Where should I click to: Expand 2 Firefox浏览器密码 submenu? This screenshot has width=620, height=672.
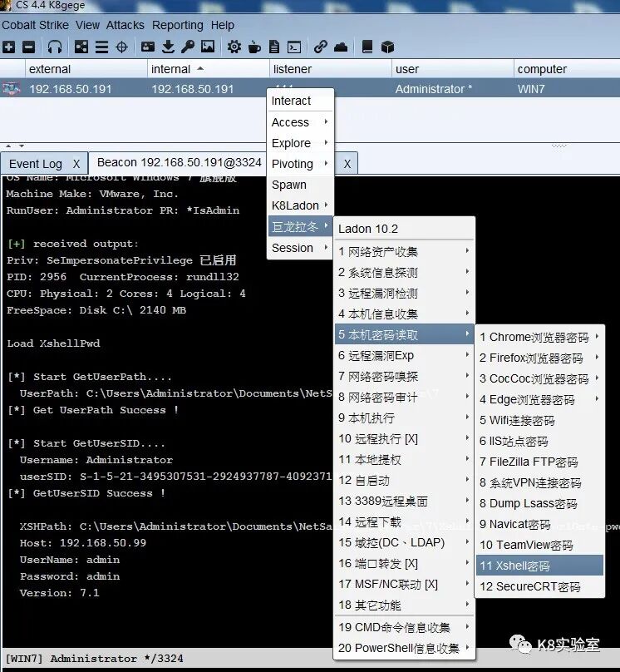point(539,358)
